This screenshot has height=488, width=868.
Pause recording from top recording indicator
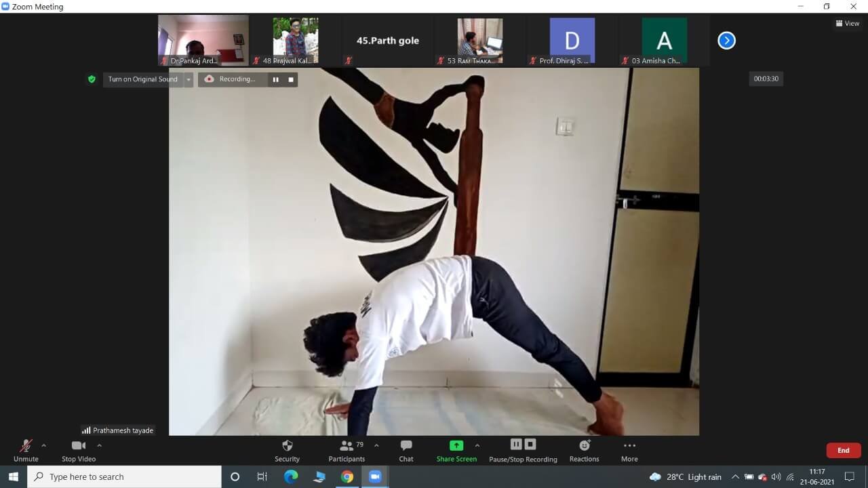tap(275, 79)
